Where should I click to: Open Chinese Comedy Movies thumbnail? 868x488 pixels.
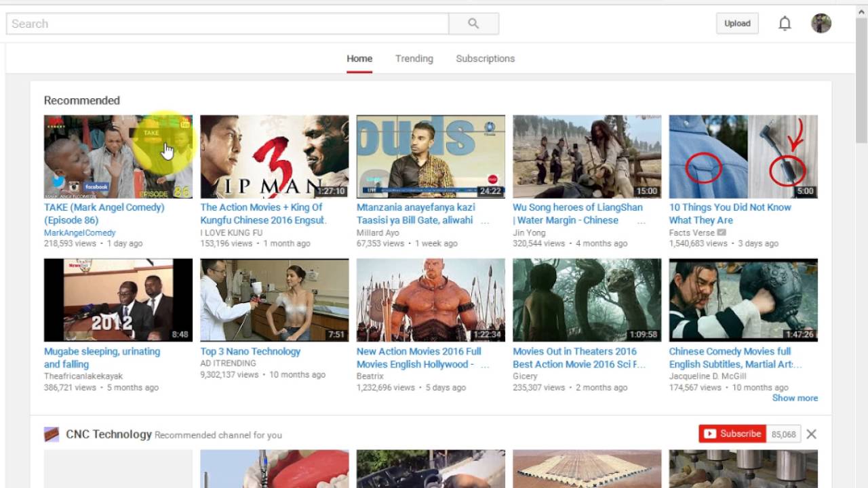point(743,300)
